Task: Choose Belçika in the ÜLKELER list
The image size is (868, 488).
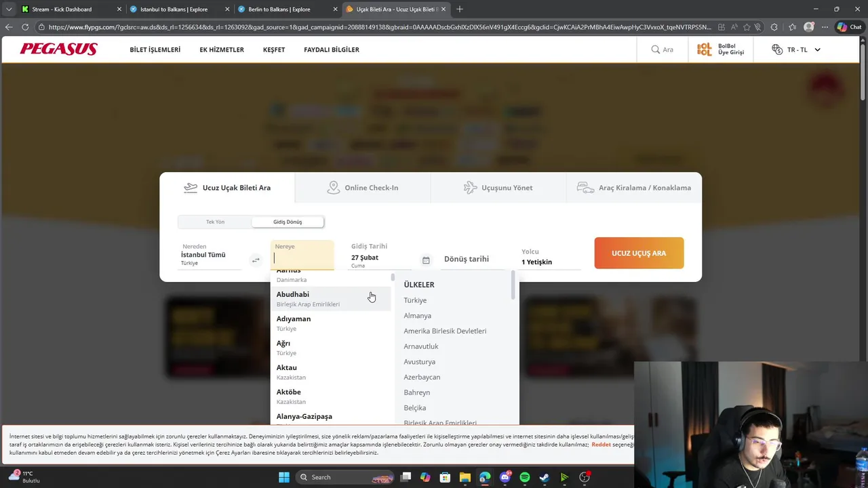Action: (415, 408)
